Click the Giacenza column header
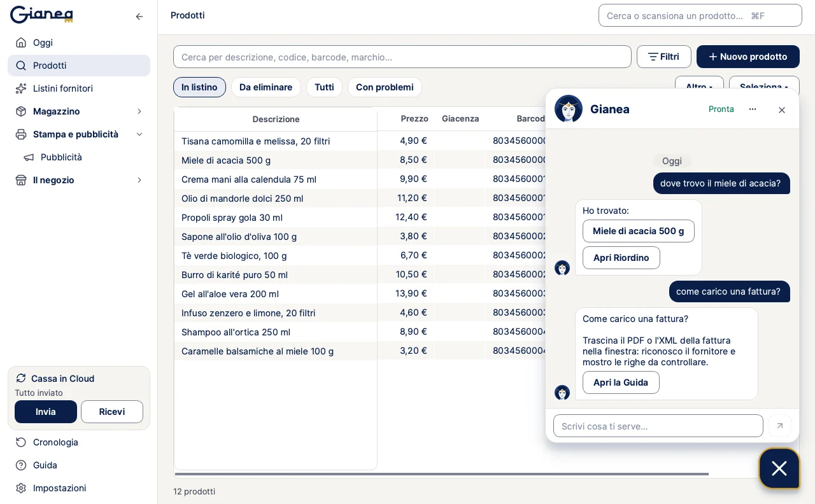This screenshot has width=815, height=504. click(x=460, y=118)
